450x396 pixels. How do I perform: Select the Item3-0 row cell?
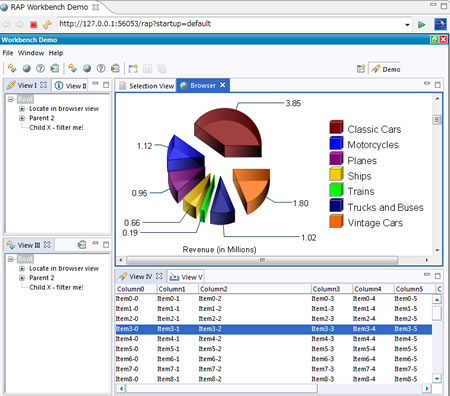pos(127,329)
